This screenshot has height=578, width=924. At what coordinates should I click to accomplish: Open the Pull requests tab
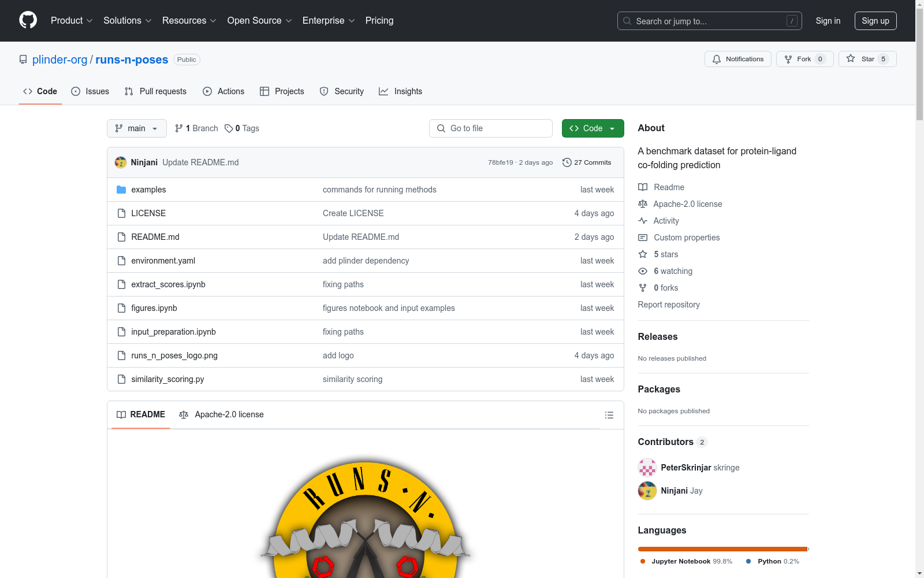coord(155,91)
